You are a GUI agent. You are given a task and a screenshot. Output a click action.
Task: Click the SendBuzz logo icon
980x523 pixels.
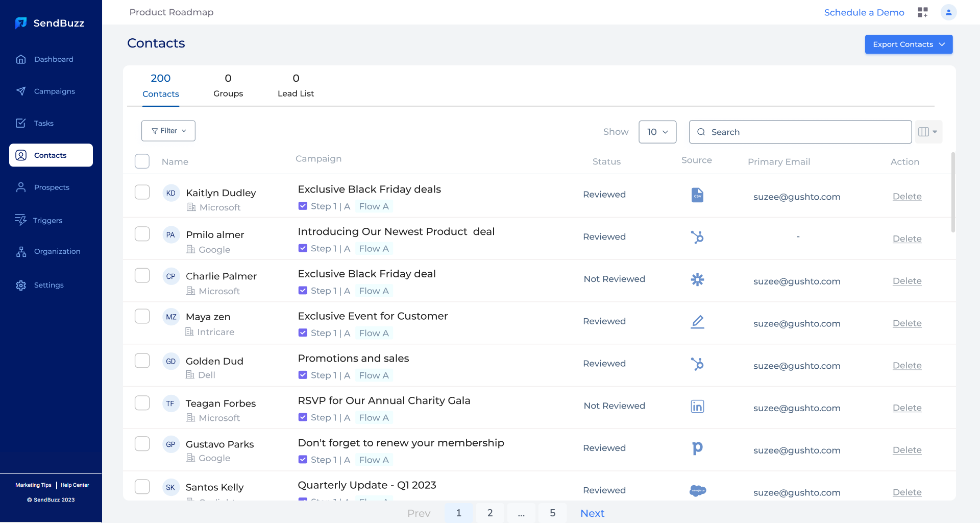pos(21,23)
